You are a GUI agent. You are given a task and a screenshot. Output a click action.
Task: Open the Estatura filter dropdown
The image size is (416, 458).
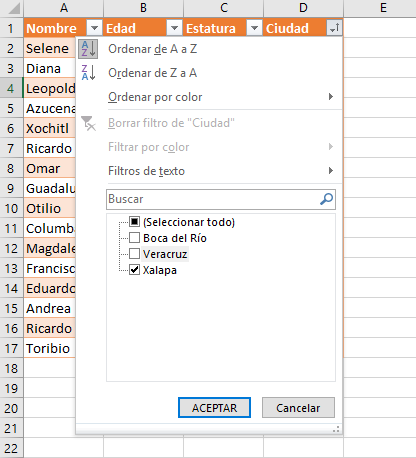coord(254,28)
